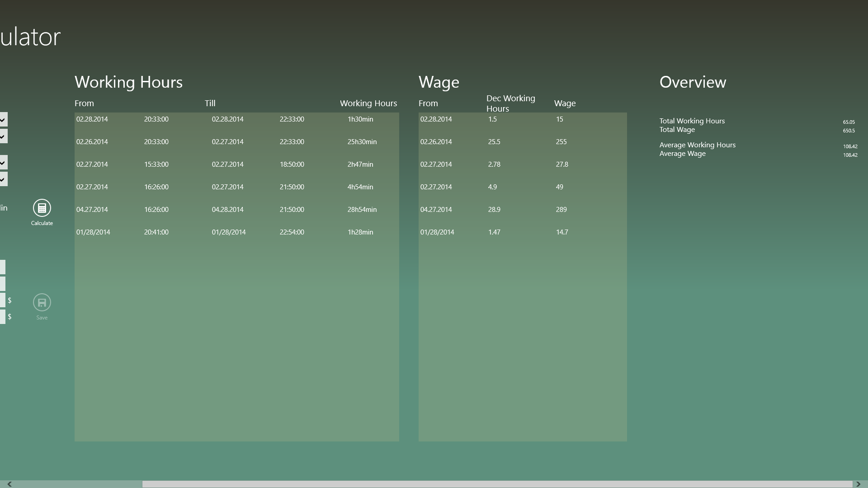
Task: Focus the upper dollar amount input field
Action: coord(2,300)
